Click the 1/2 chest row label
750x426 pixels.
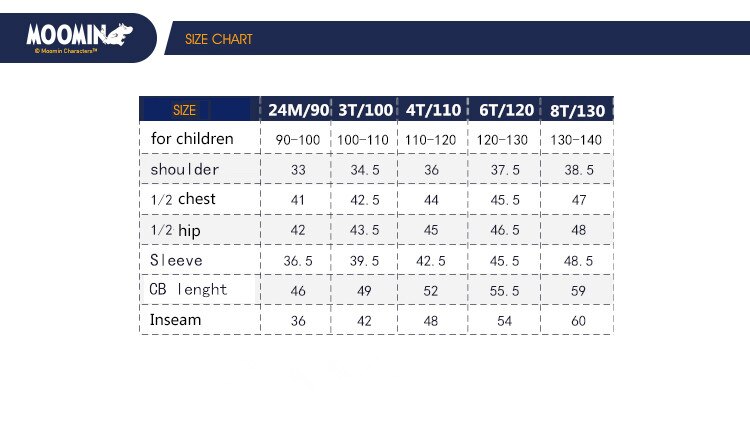point(183,199)
